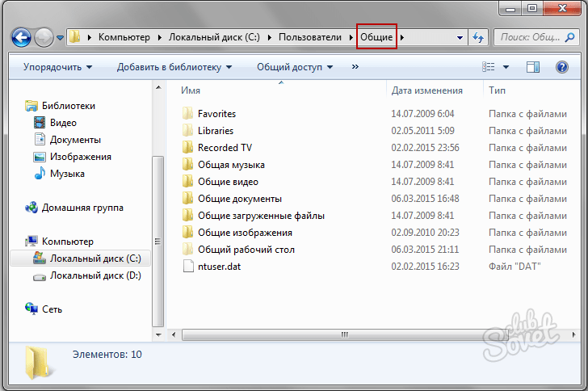Click the Сеть network icon
588x391 pixels.
coord(31,309)
